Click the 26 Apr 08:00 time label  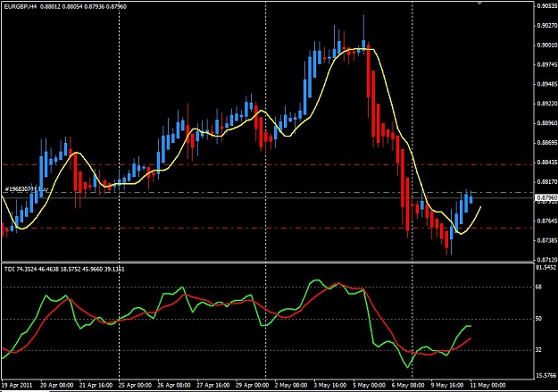coord(174,385)
